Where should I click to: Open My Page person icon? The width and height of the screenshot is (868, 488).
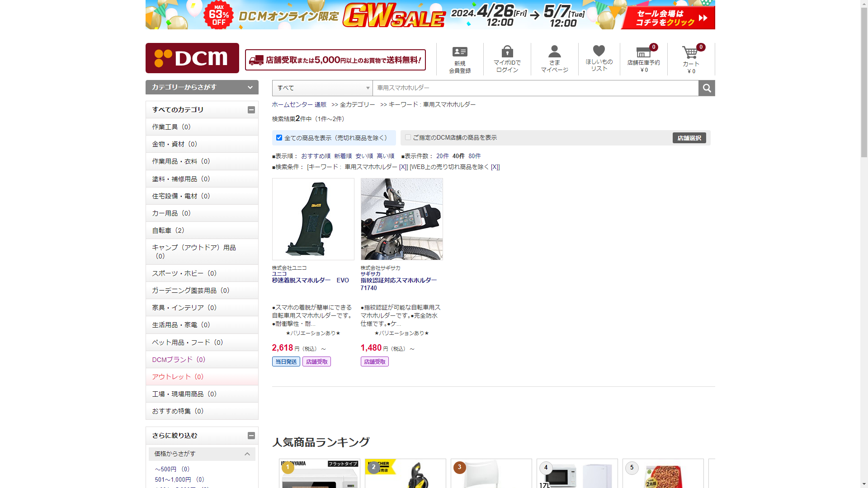tap(554, 51)
